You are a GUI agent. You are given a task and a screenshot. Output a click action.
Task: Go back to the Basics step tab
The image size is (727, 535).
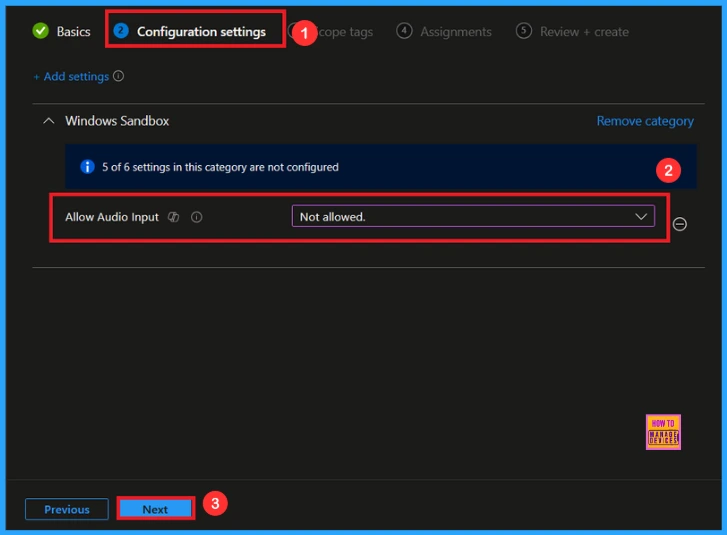click(73, 31)
